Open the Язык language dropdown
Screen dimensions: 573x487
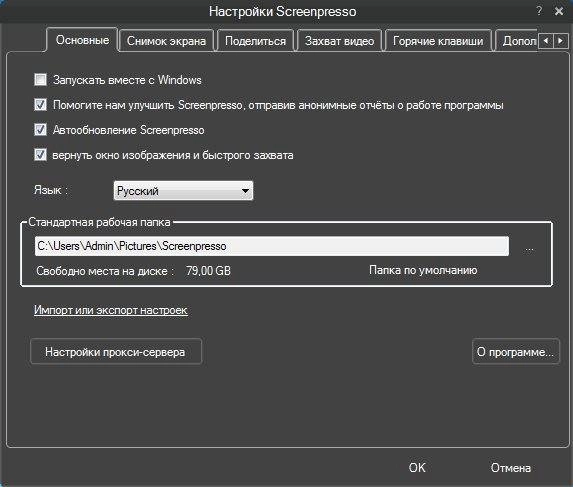183,191
